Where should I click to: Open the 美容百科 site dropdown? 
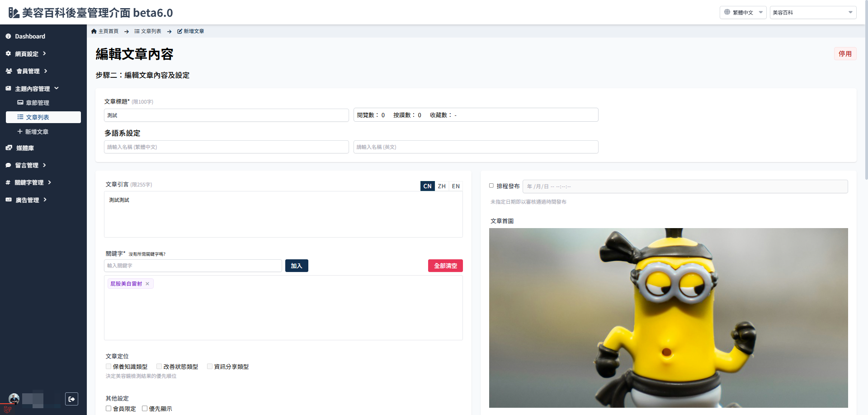point(813,13)
